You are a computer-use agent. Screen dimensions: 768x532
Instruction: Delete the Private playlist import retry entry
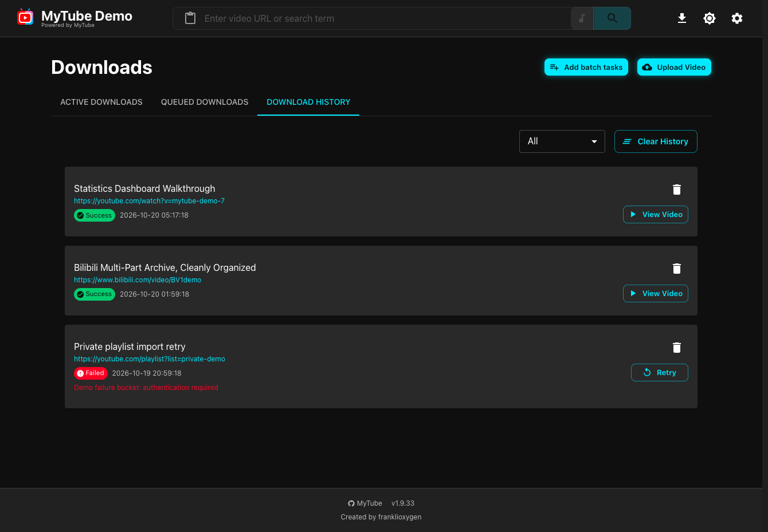677,348
